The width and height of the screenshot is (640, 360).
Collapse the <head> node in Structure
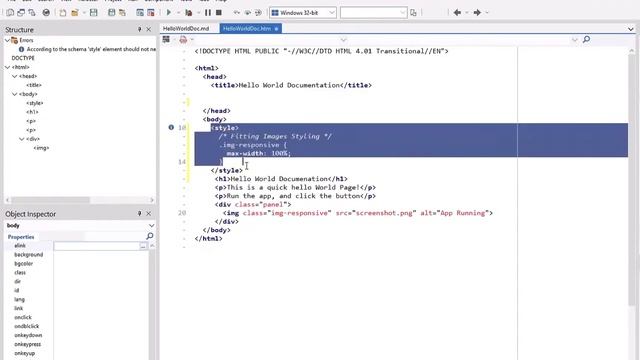coord(15,76)
